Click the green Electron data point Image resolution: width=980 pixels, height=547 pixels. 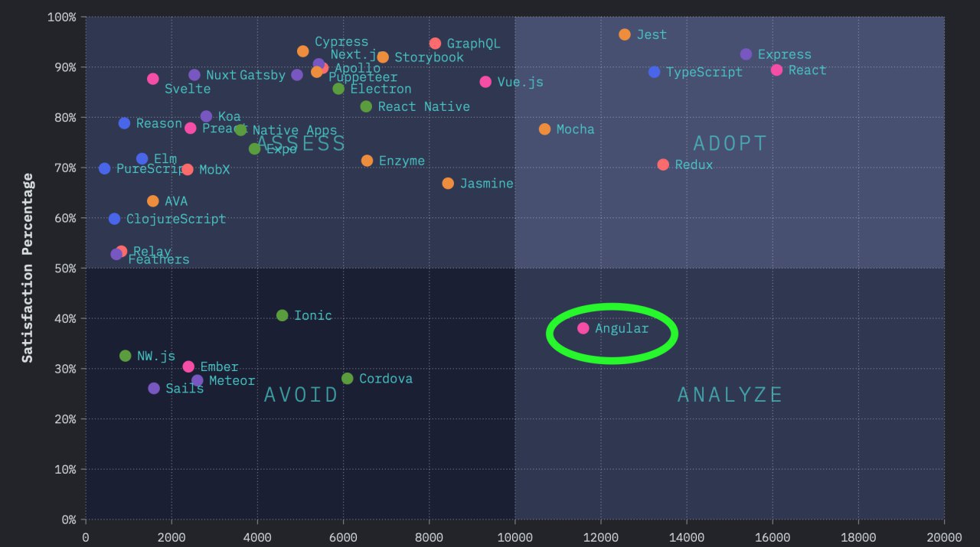tap(338, 89)
